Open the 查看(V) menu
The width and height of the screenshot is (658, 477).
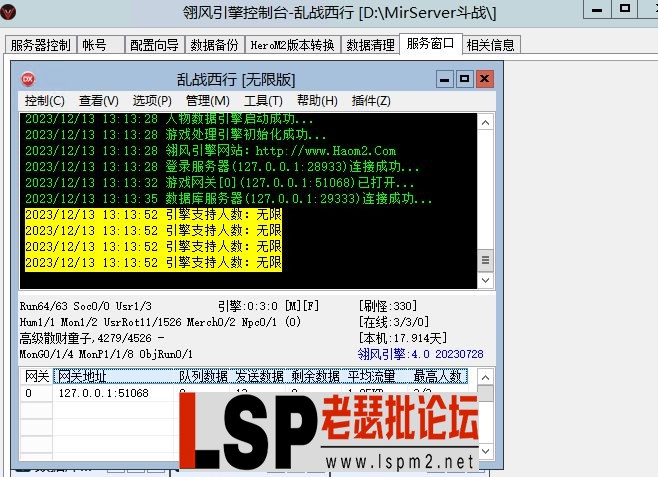tap(99, 101)
